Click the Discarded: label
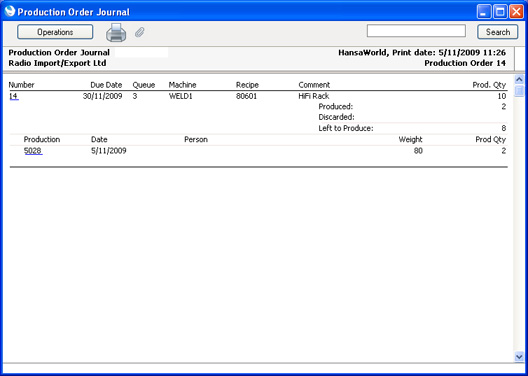 coord(337,117)
